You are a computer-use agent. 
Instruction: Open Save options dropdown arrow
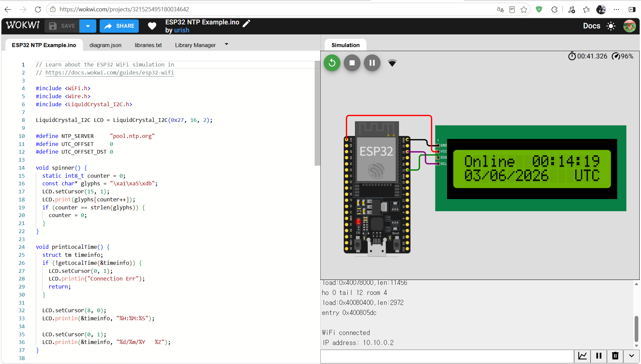pos(88,26)
